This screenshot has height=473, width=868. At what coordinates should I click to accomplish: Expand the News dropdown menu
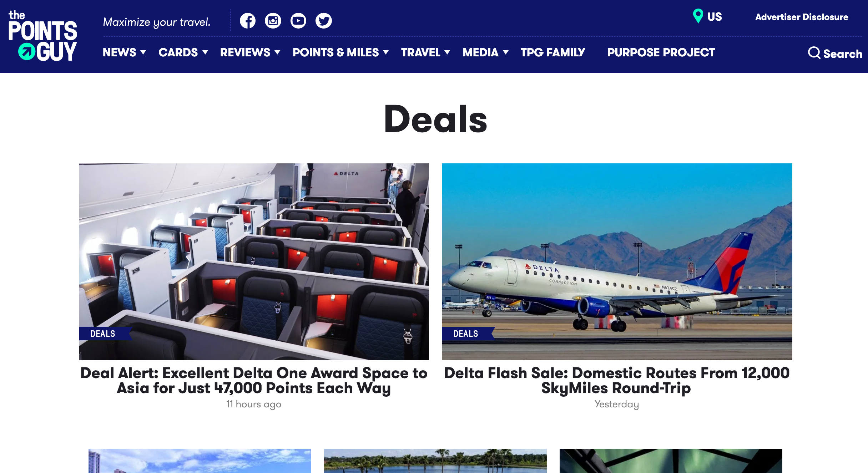coord(125,52)
